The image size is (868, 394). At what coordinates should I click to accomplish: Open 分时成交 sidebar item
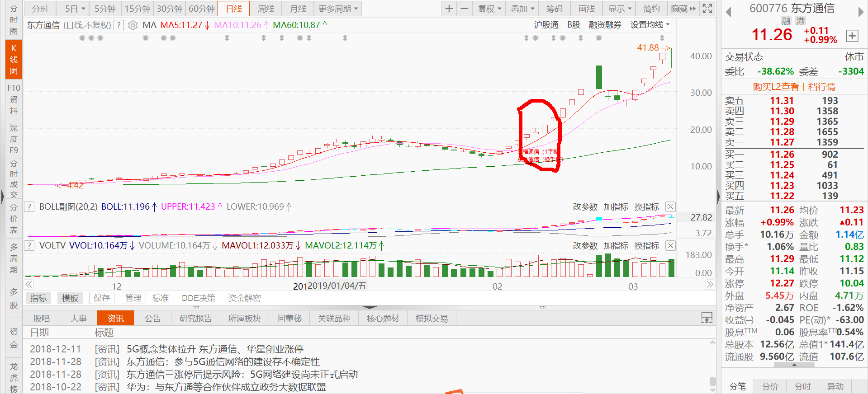14,179
